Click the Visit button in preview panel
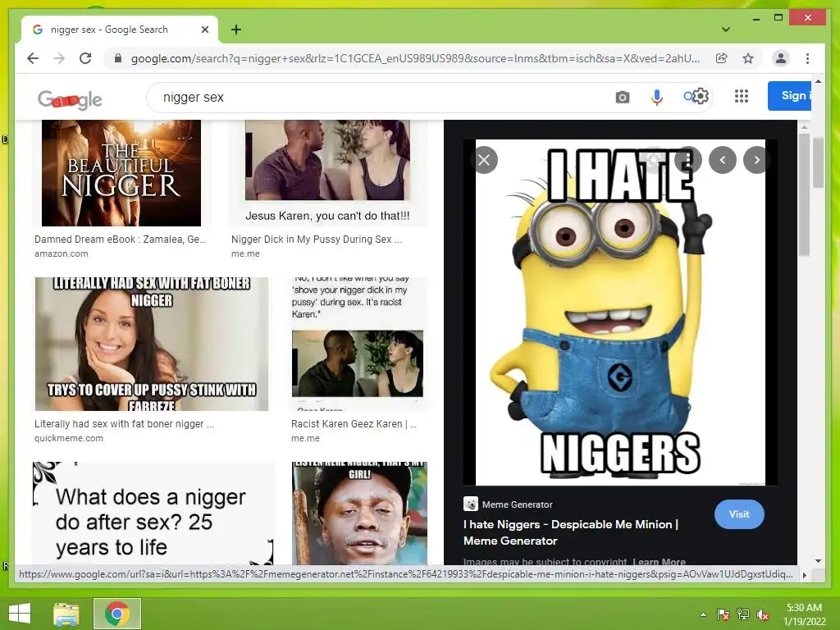Image resolution: width=840 pixels, height=630 pixels. [739, 514]
